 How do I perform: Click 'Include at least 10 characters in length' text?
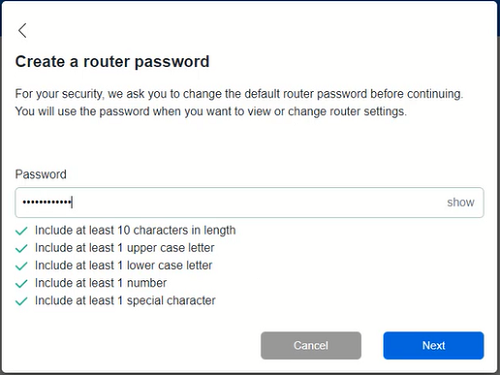(135, 230)
